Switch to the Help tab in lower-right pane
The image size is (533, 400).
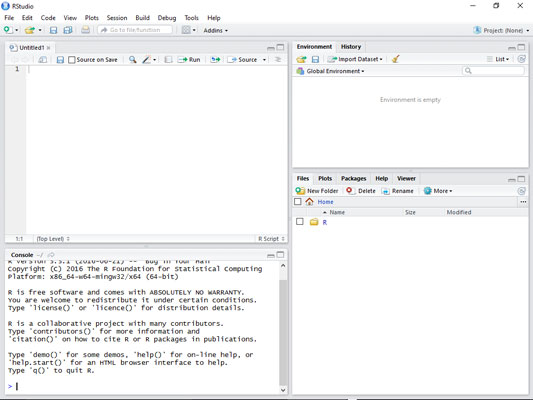[x=381, y=178]
